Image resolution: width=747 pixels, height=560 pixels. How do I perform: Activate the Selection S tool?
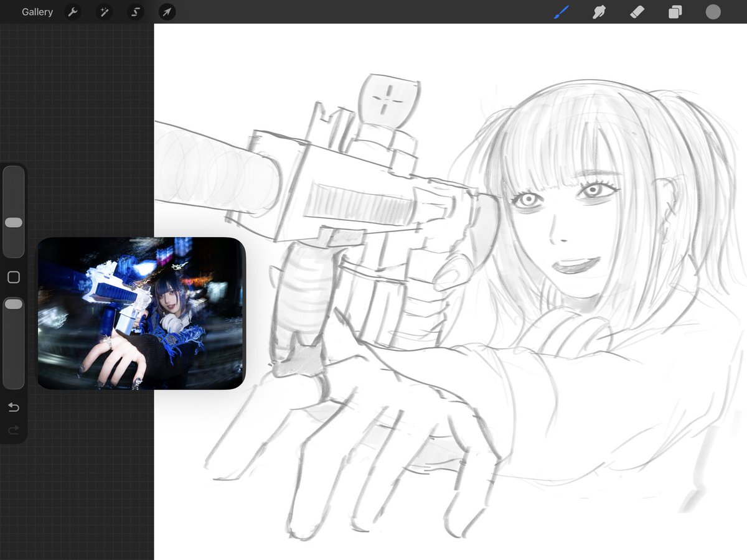click(136, 12)
